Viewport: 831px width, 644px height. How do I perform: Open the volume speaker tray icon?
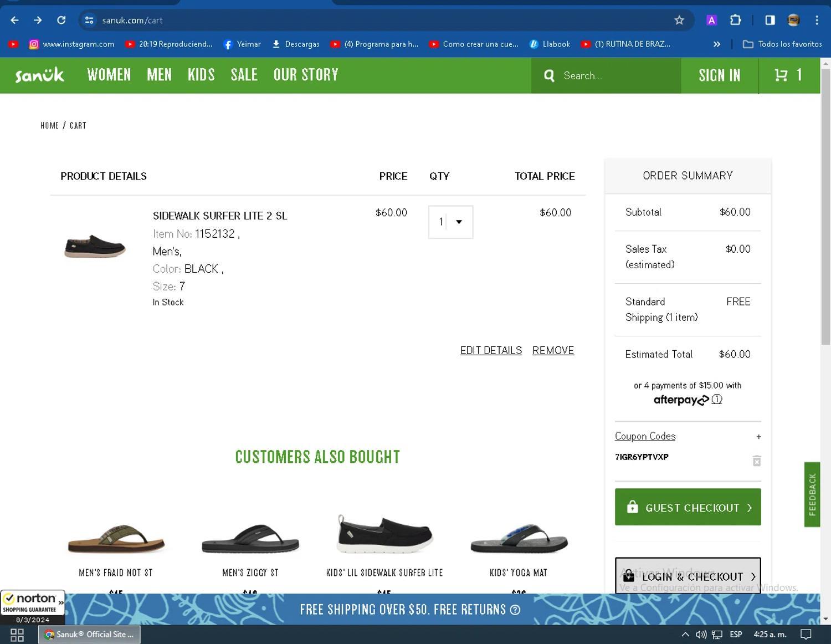click(x=701, y=635)
